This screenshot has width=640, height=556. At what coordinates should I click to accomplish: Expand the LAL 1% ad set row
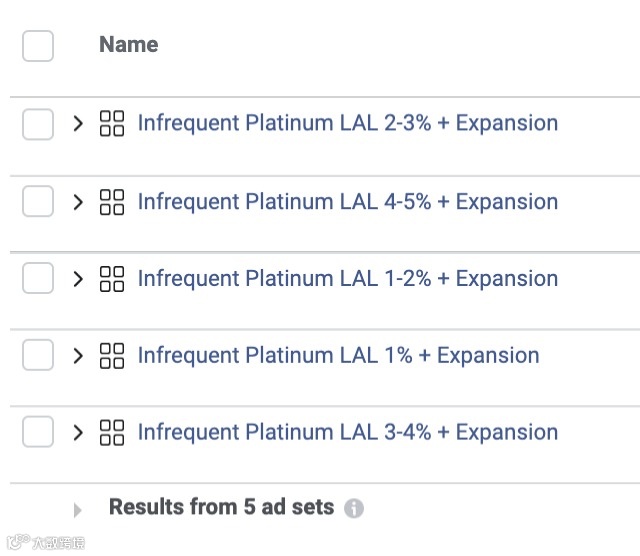pyautogui.click(x=78, y=356)
